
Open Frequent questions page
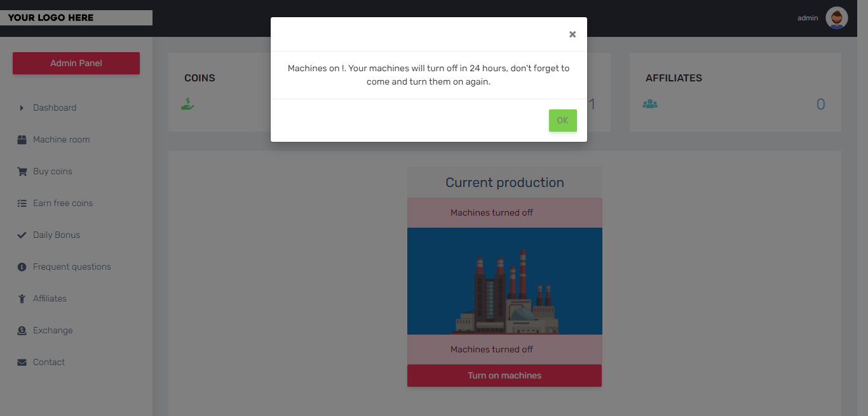point(72,267)
